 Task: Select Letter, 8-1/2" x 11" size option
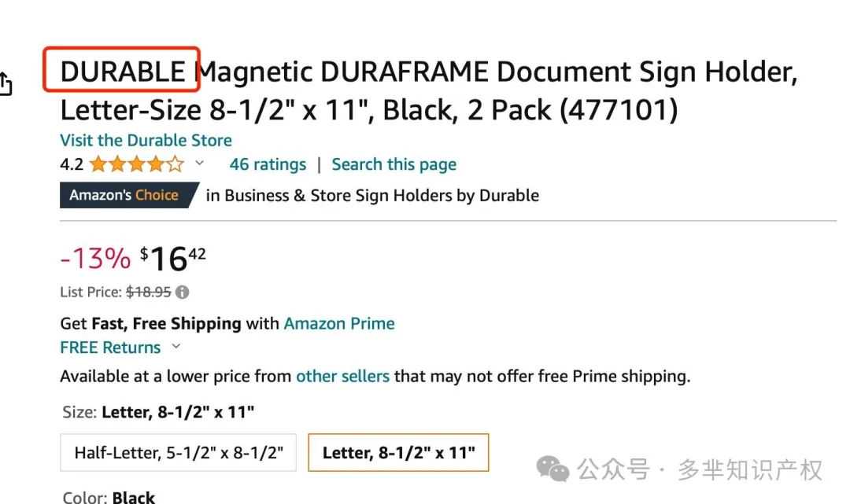pyautogui.click(x=398, y=453)
